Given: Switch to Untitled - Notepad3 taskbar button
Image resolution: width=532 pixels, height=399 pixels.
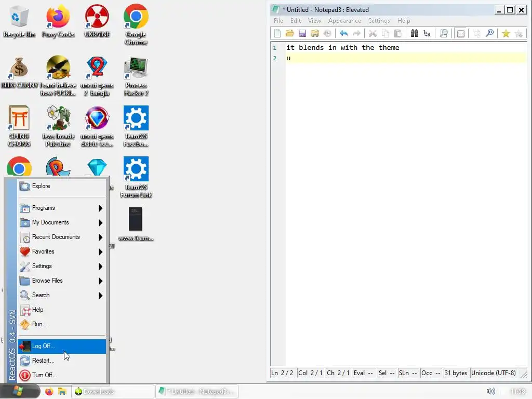Looking at the screenshot, I should (197, 392).
